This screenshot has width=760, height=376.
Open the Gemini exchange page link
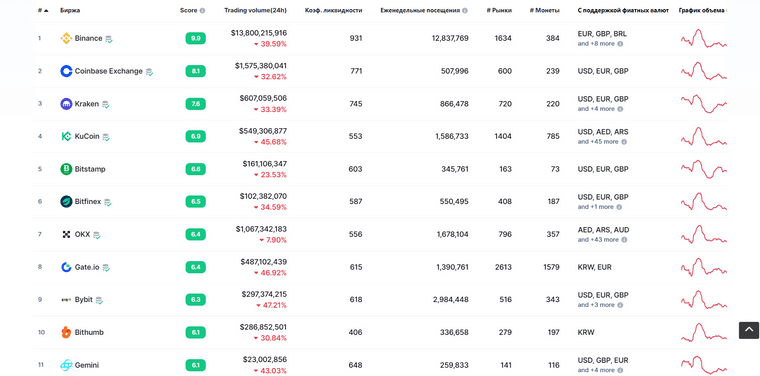[87, 365]
